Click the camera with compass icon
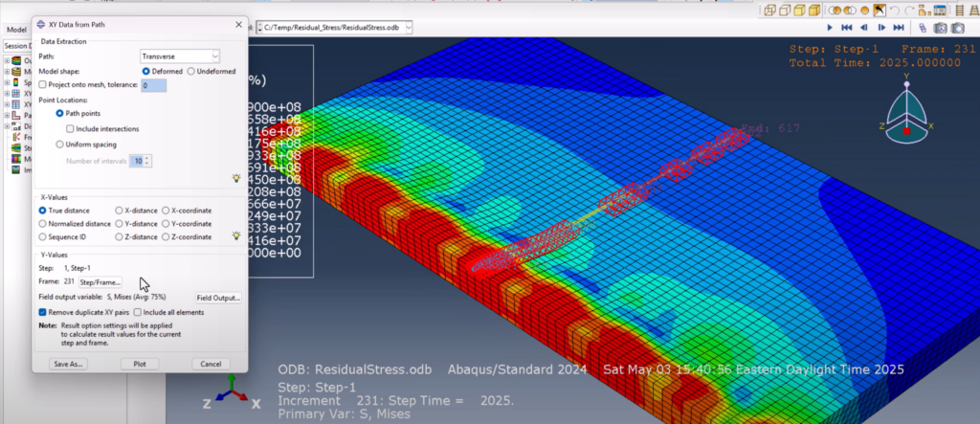Image resolution: width=980 pixels, height=424 pixels. (940, 28)
